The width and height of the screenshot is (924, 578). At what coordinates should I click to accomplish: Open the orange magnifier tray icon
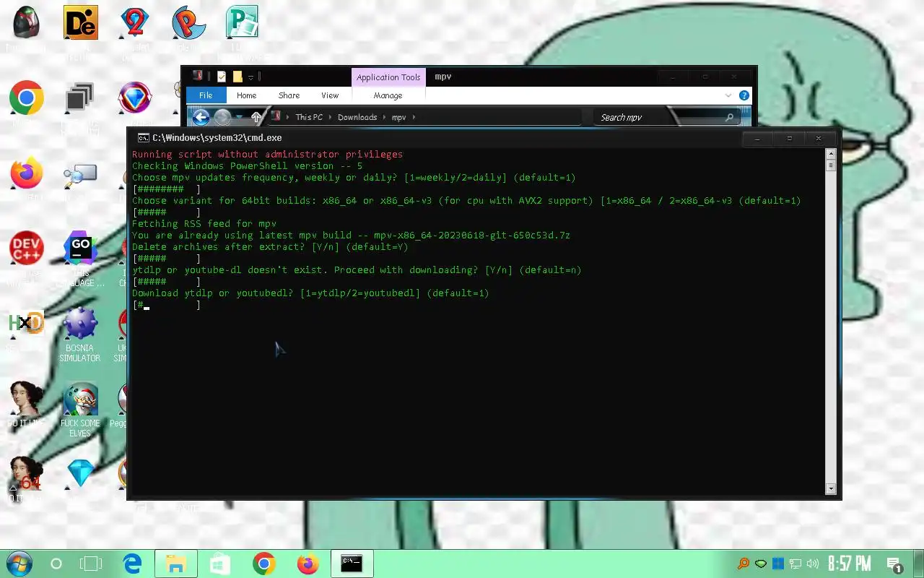743,564
